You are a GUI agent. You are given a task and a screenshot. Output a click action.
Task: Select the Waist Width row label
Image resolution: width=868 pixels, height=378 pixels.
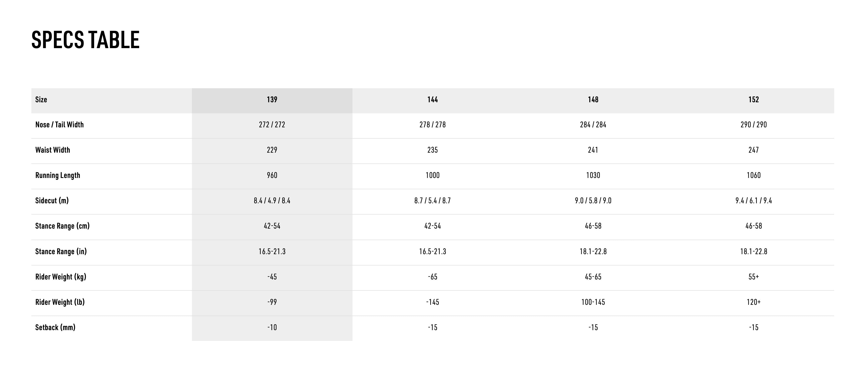click(x=53, y=150)
